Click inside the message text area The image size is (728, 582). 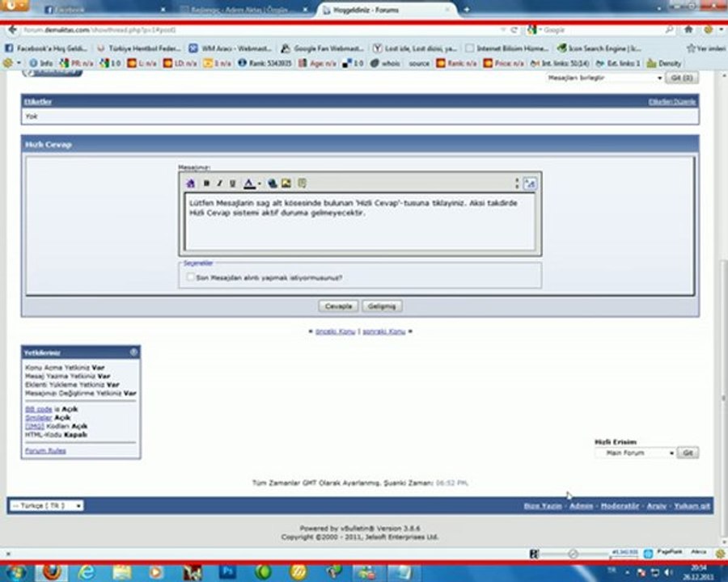pyautogui.click(x=360, y=222)
